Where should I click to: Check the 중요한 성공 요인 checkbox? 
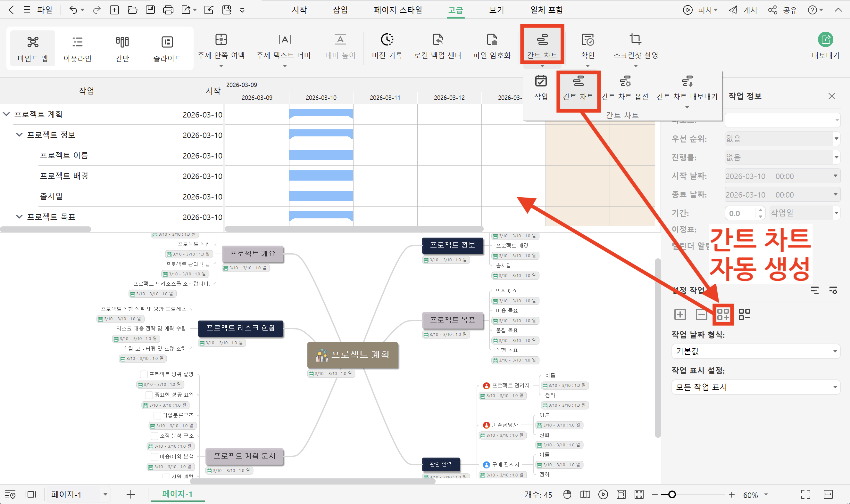point(149,394)
